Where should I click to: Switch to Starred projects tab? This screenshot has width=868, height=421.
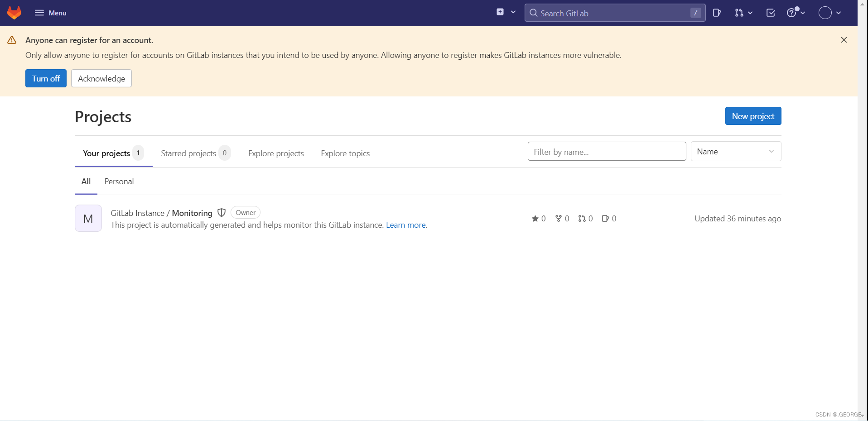point(196,153)
